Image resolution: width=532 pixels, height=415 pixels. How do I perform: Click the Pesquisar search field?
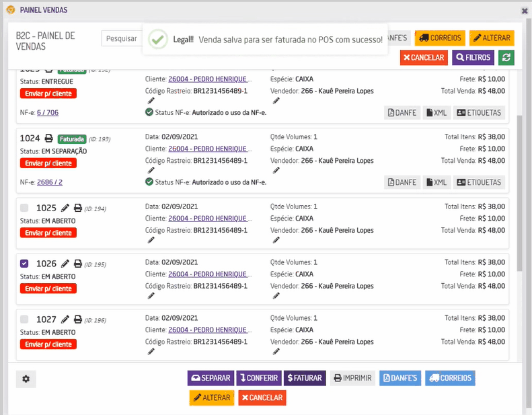click(121, 38)
